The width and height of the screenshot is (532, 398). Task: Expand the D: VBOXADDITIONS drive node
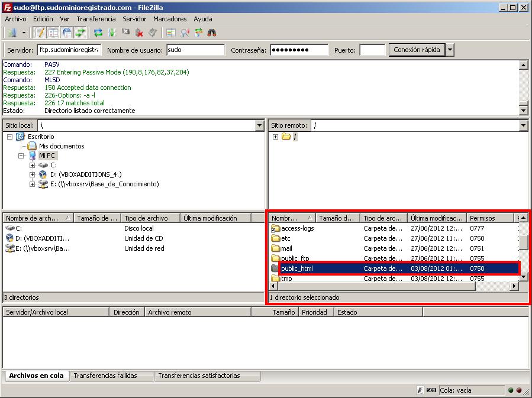coord(32,175)
